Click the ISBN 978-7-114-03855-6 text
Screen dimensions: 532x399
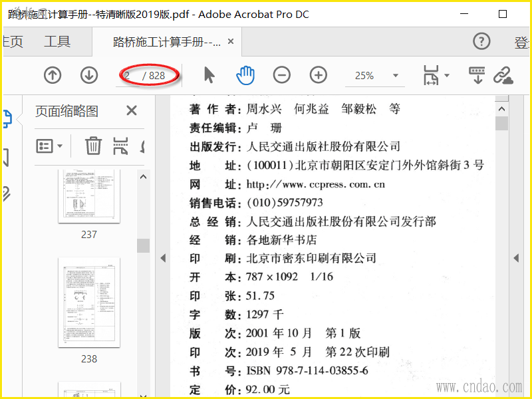pyautogui.click(x=307, y=370)
